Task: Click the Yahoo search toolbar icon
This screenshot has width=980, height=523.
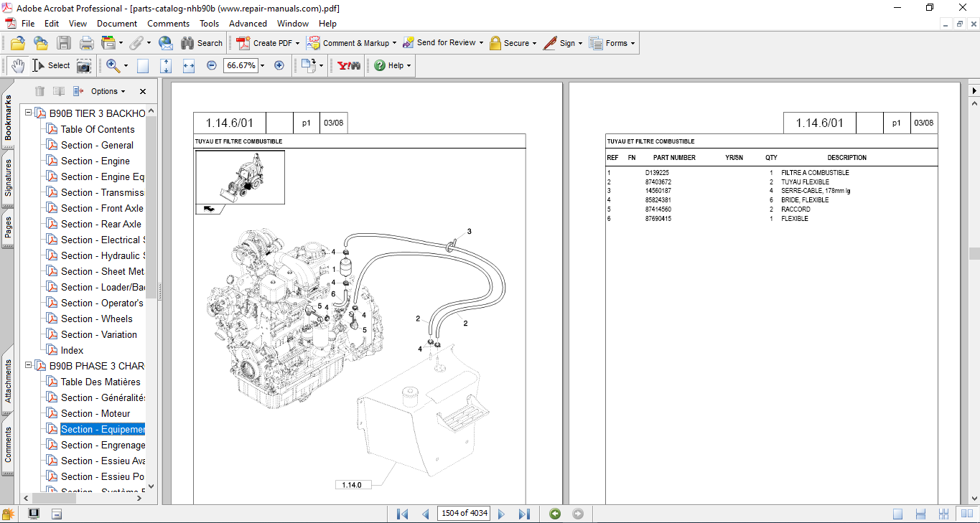Action: coord(349,65)
